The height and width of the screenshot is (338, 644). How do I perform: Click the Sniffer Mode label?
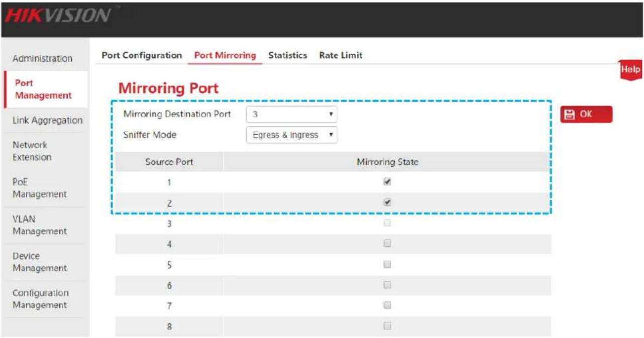pos(150,135)
